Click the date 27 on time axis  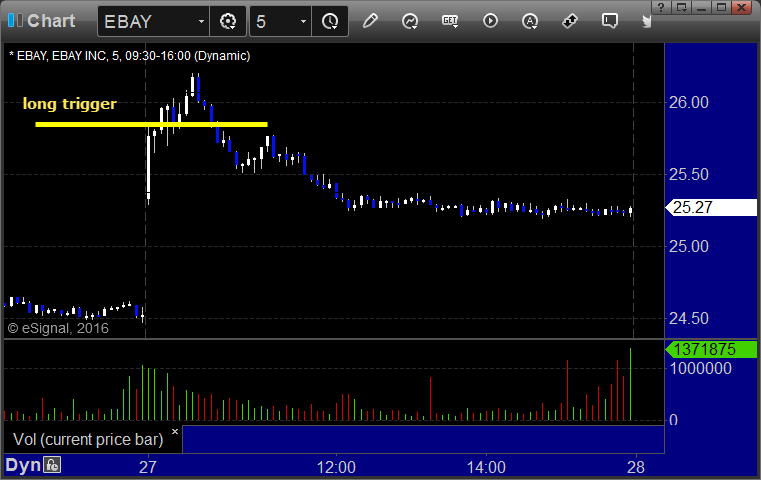pos(148,467)
